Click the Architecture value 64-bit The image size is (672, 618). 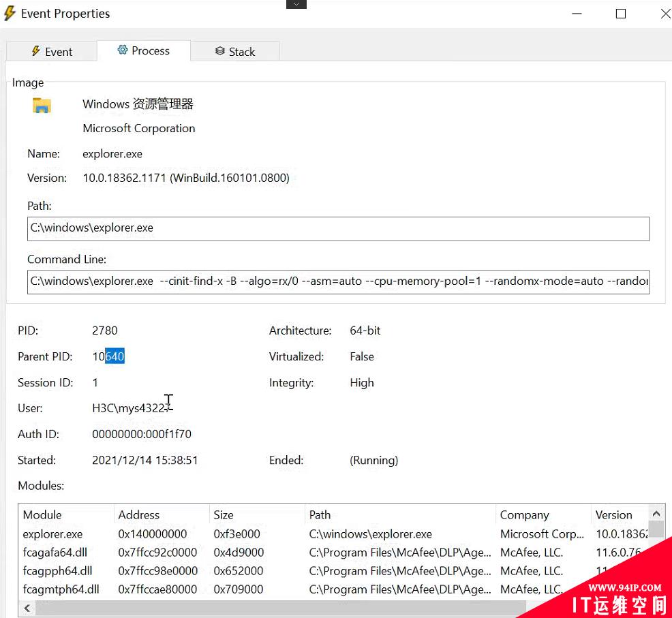pos(365,330)
